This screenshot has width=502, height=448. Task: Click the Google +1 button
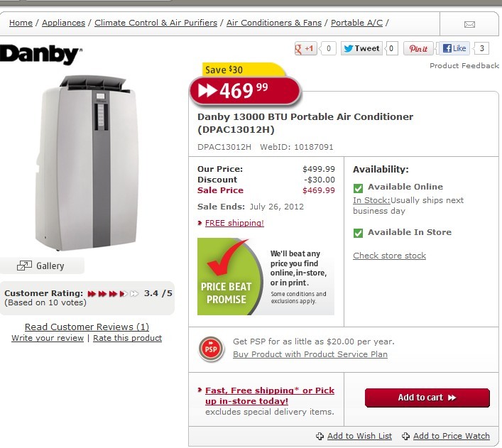[306, 49]
